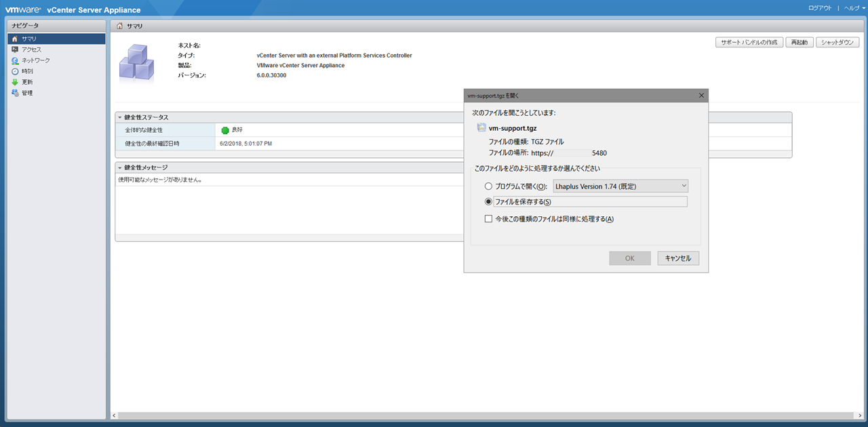Check 今後この種類のファイルは同様に処理する checkbox
This screenshot has width=868, height=427.
pyautogui.click(x=488, y=219)
